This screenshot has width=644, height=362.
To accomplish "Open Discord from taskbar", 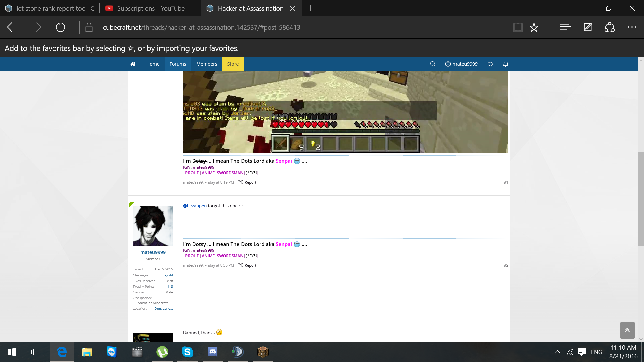I will click(213, 352).
